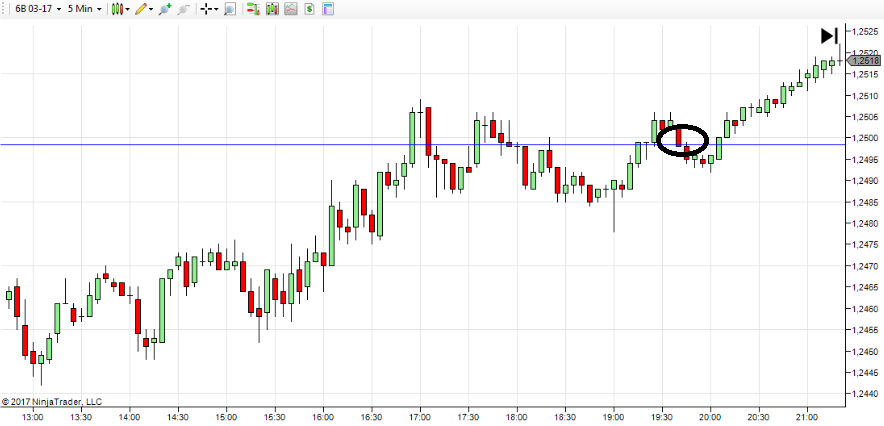Click the zoom out magnifier icon
The height and width of the screenshot is (426, 884).
183,9
